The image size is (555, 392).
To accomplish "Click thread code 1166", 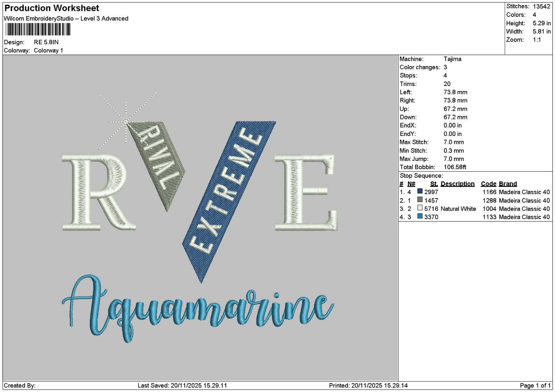I will pyautogui.click(x=489, y=192).
